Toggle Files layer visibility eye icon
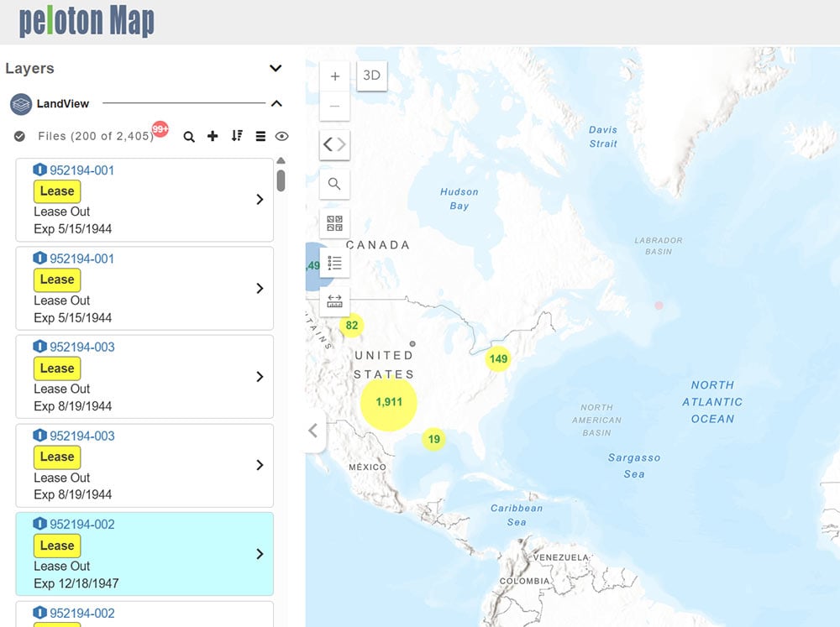This screenshot has width=840, height=627. pyautogui.click(x=282, y=136)
